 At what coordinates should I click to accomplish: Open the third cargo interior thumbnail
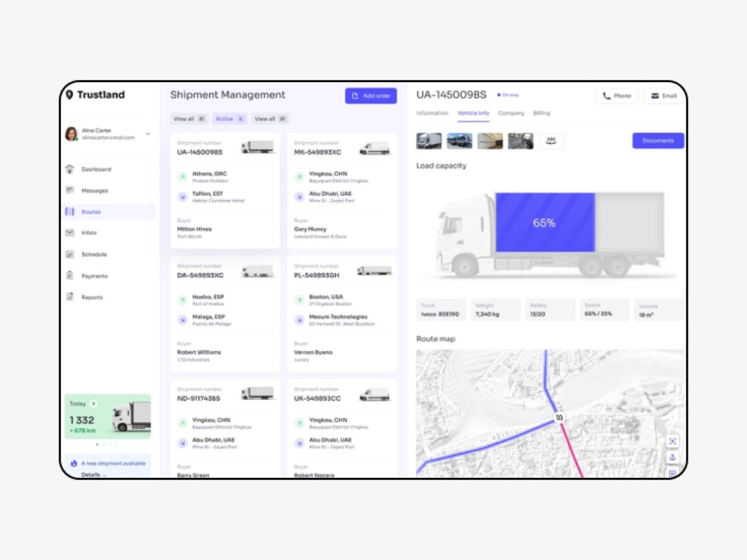(490, 141)
